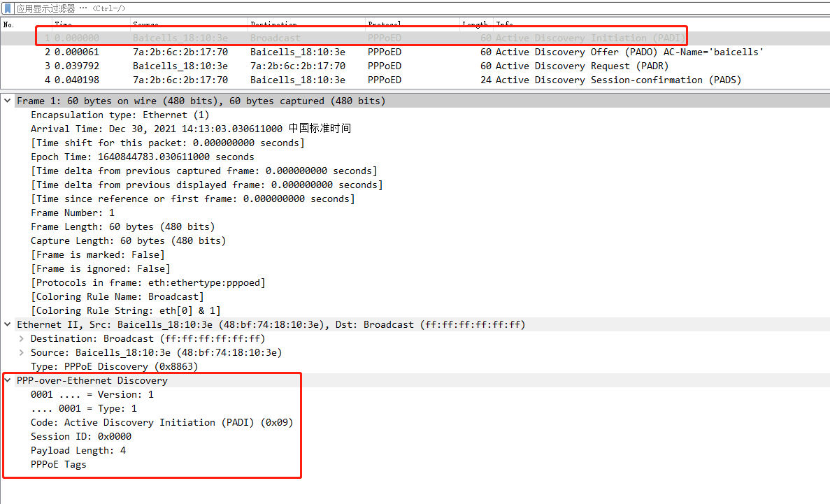Click time 0.039792 in packet list
Viewport: 830px width, 504px height.
[77, 66]
